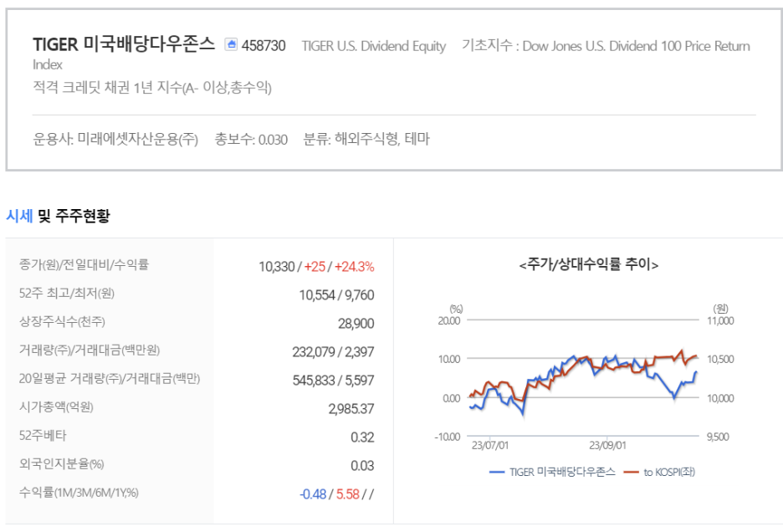Click the 23/07/01 x-axis date label

click(490, 445)
